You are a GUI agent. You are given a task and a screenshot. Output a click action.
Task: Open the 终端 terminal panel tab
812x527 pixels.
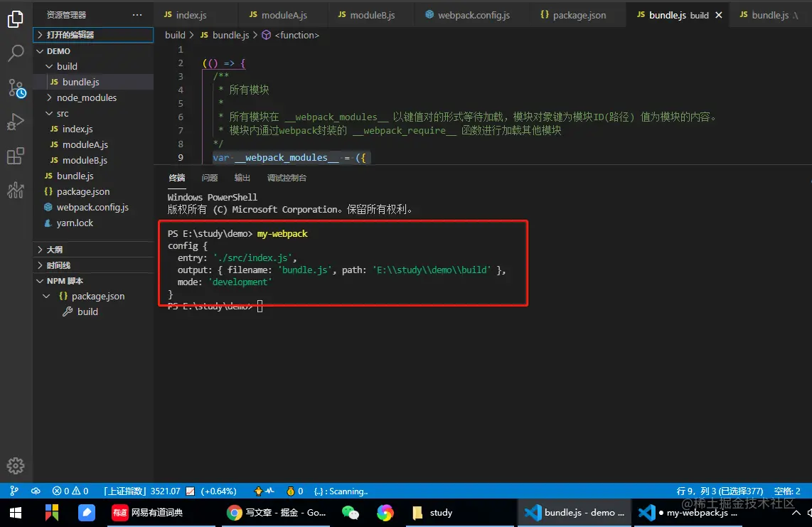176,178
